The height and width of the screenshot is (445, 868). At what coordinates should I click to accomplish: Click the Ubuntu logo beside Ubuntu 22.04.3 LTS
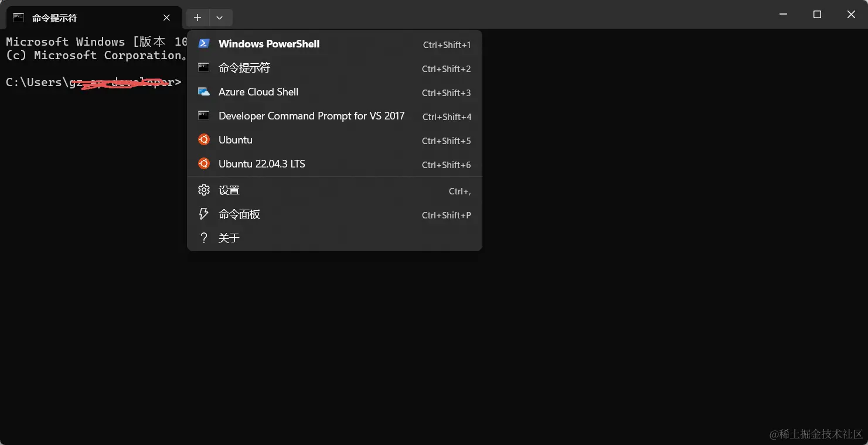click(x=203, y=164)
